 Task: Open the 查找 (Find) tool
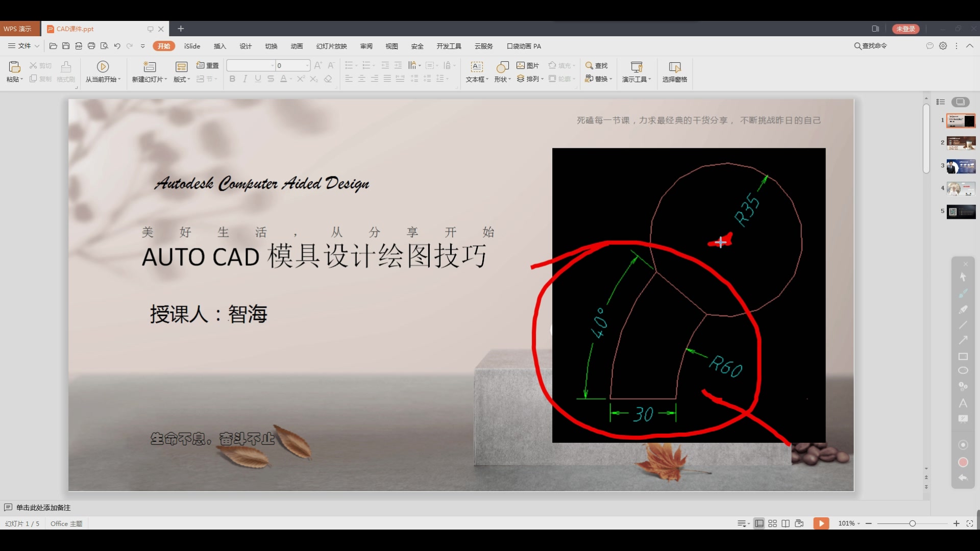[x=596, y=65]
